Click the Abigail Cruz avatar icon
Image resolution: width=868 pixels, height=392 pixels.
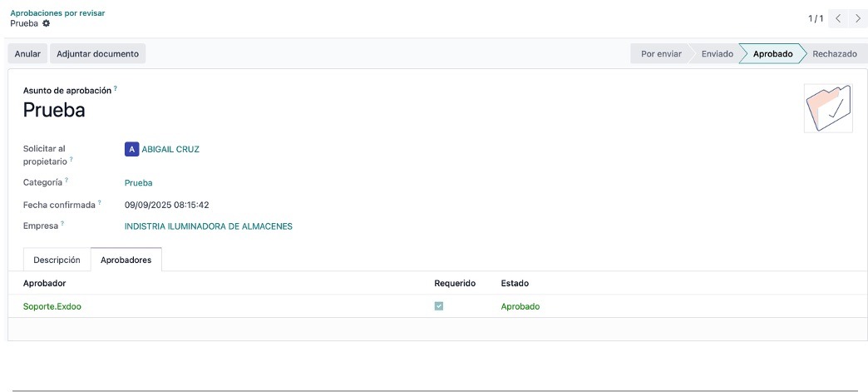[x=131, y=149]
